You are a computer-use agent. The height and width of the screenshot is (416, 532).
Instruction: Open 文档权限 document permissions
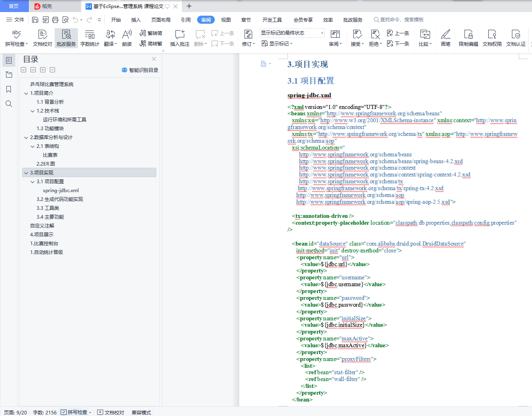492,38
